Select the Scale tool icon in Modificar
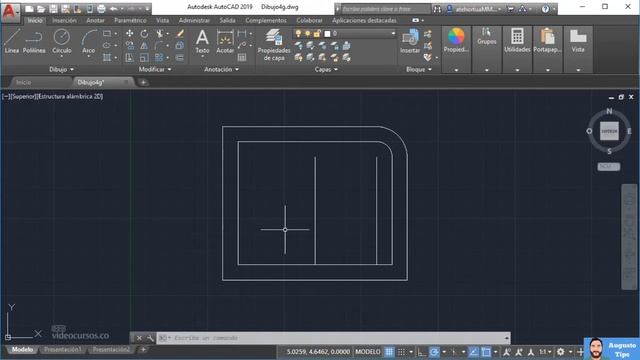This screenshot has width=640, height=360. [x=144, y=58]
